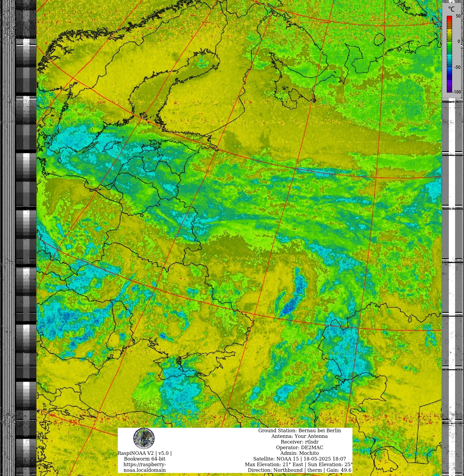The width and height of the screenshot is (464, 476).
Task: Click the 'Direction: Northbound' gain line
Action: click(x=300, y=470)
